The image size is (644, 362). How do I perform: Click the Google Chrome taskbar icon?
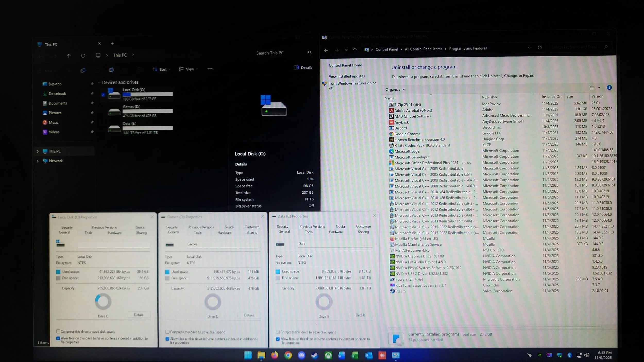tap(288, 356)
